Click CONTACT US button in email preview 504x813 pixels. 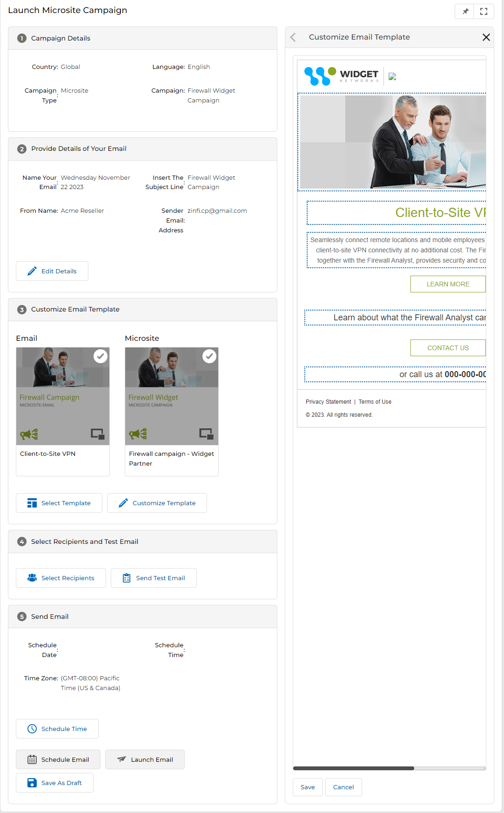click(x=448, y=348)
